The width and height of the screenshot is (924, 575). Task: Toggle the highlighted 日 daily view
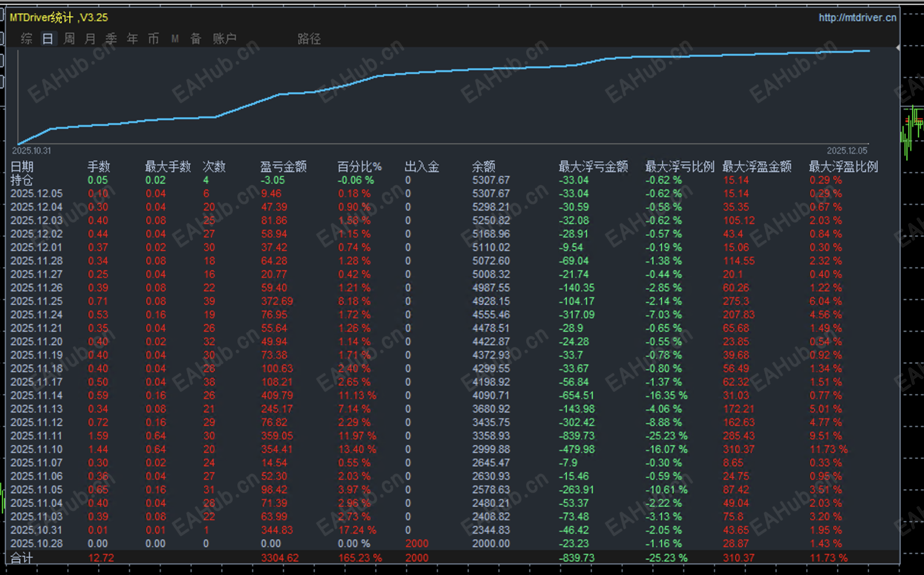[x=47, y=39]
